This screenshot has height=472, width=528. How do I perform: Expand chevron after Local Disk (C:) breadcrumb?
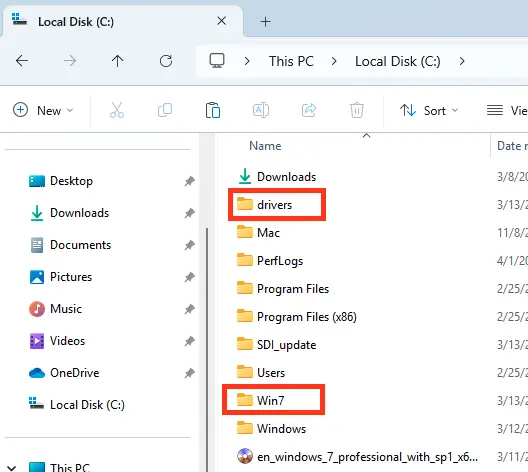click(x=462, y=61)
